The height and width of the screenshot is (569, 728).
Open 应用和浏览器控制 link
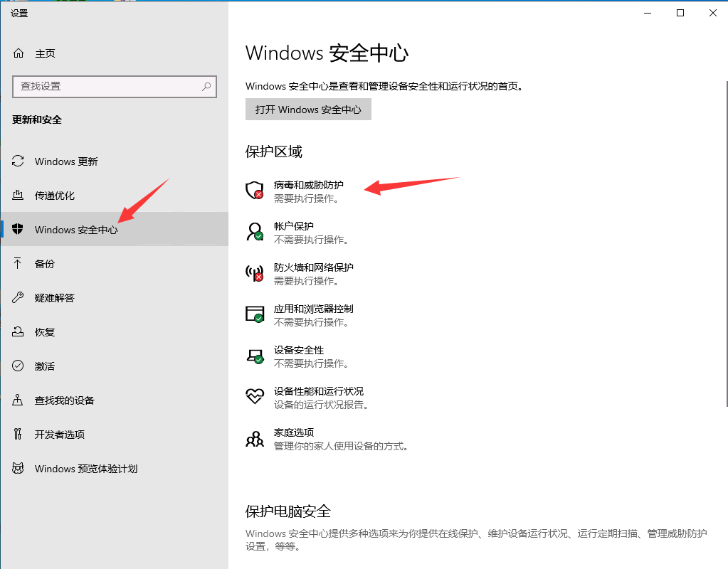click(313, 309)
